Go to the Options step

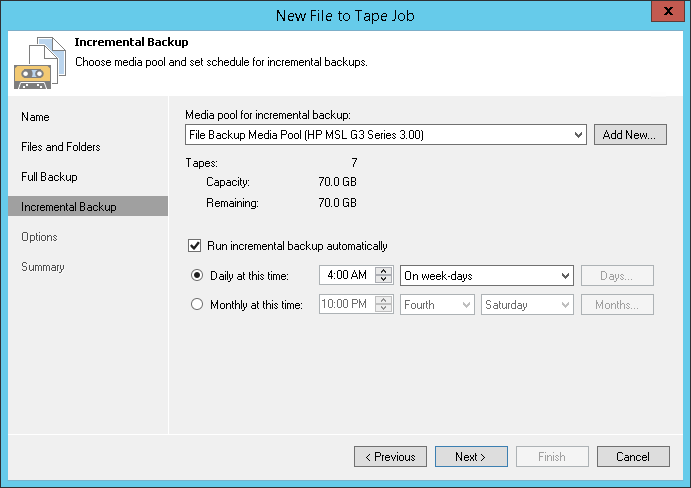point(39,237)
